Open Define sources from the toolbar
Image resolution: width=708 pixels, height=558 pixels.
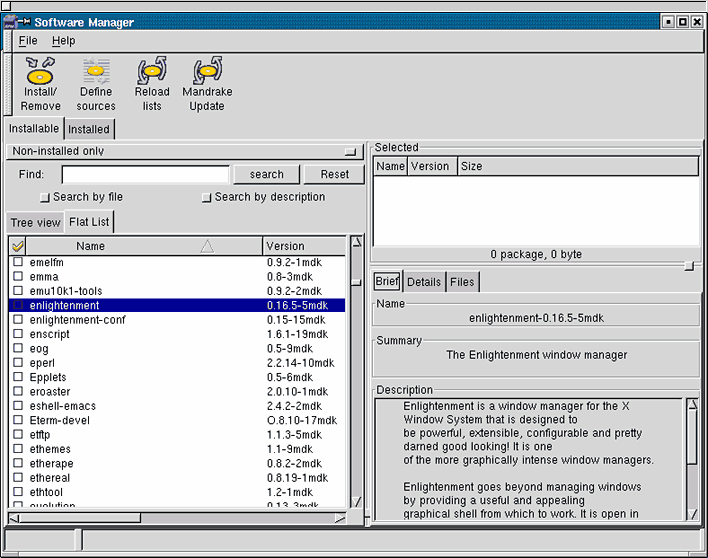[x=96, y=84]
